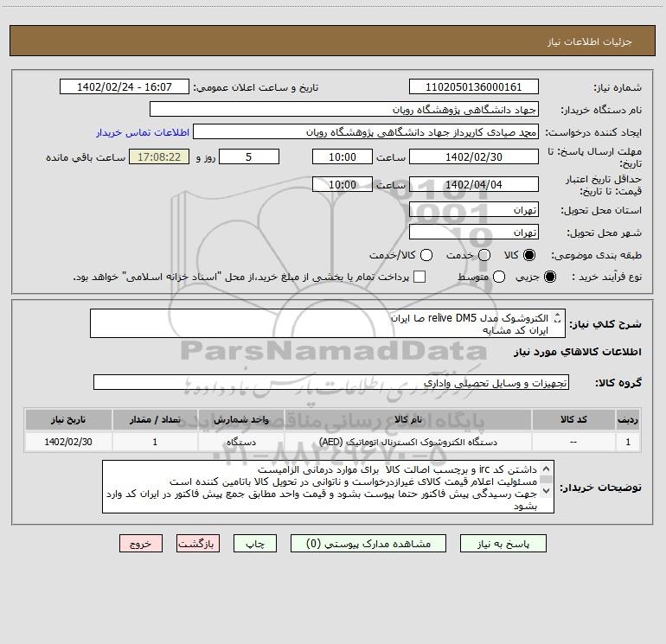Check the اسناد خزانه اسلامی payment checkbox
The image size is (666, 644).
point(419,277)
